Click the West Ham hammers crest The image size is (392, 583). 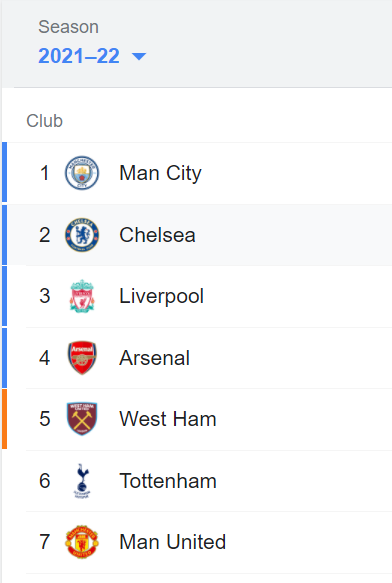click(x=82, y=419)
